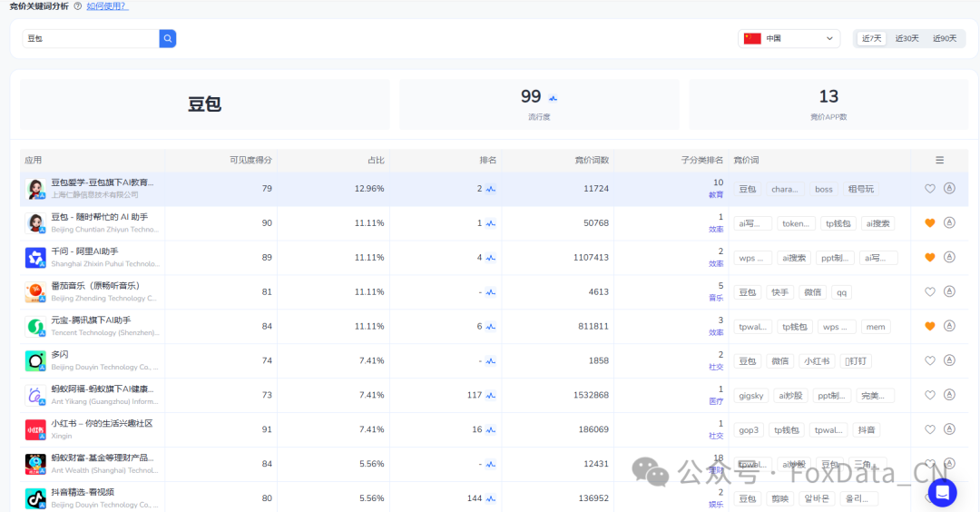The height and width of the screenshot is (512, 980).
Task: Open 千问 - 阿里AI助手 app icon
Action: pos(35,258)
